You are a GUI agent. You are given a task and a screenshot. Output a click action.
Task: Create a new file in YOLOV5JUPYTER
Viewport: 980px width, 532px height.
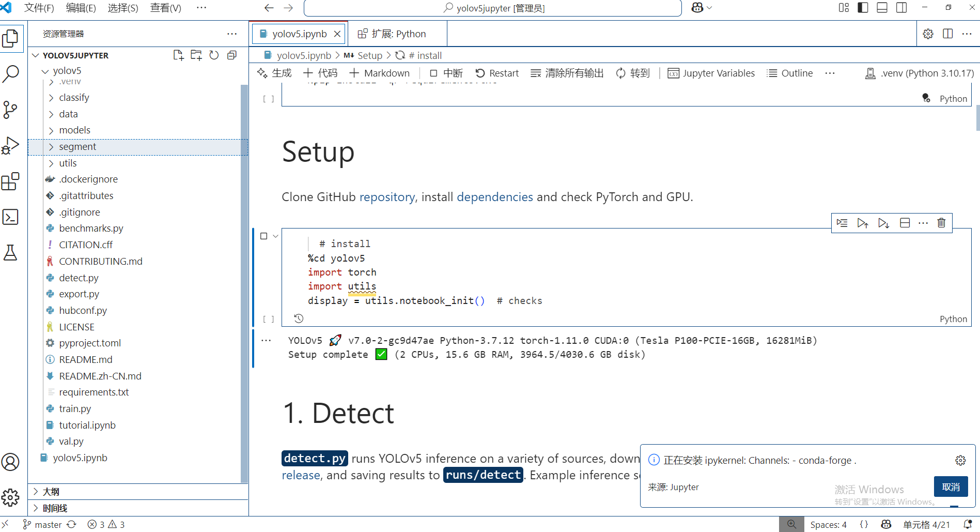(178, 55)
